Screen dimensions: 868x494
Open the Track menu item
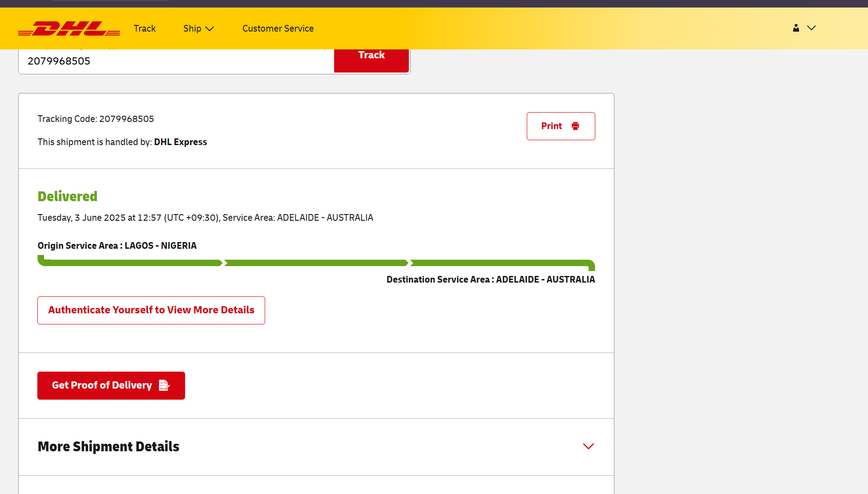pos(145,28)
